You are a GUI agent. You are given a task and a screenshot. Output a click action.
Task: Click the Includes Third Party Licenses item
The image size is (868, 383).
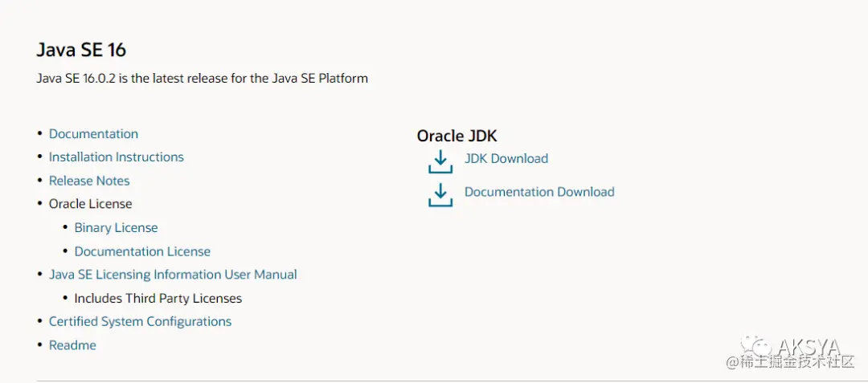point(158,298)
